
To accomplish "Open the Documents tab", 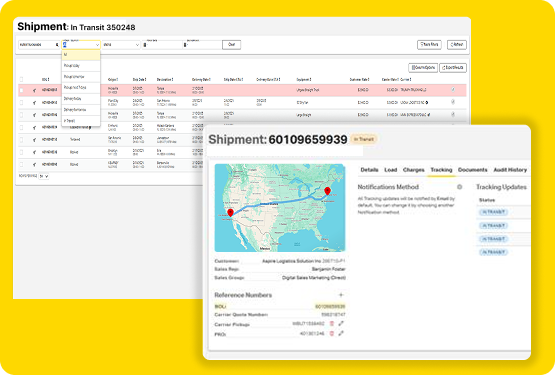I will click(x=473, y=170).
